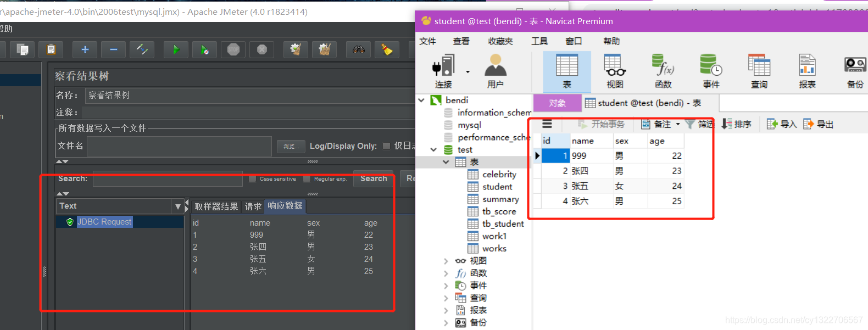Toggle the Case sensitive checkbox
The width and height of the screenshot is (868, 330).
252,178
